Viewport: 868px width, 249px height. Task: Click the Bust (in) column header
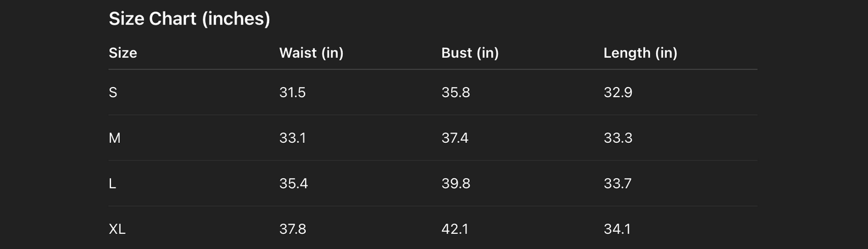pos(470,53)
